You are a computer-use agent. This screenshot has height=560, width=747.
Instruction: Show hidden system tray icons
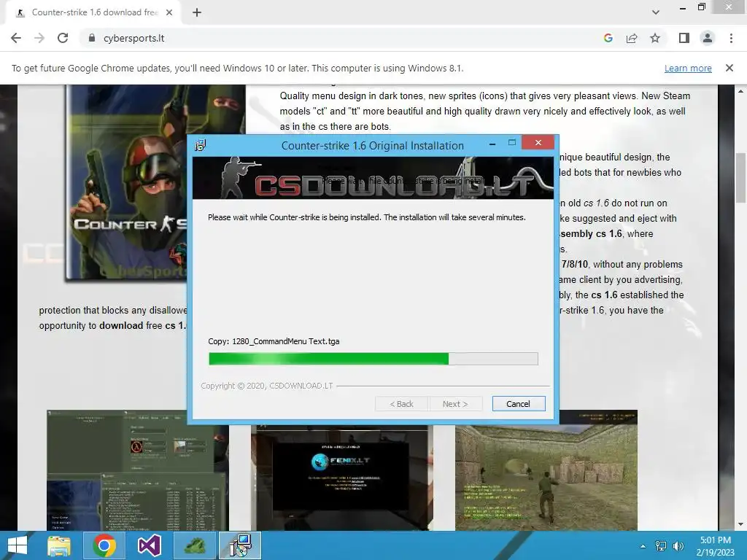[x=643, y=546]
